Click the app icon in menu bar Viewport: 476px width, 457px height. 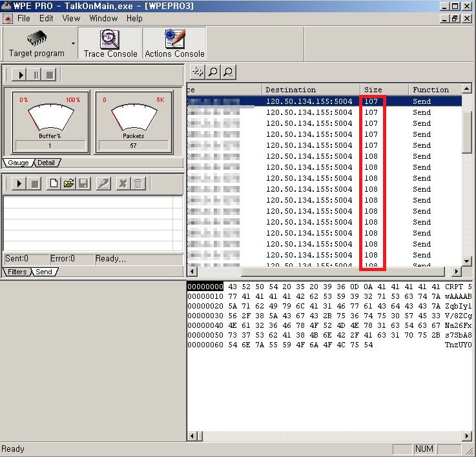pyautogui.click(x=7, y=19)
